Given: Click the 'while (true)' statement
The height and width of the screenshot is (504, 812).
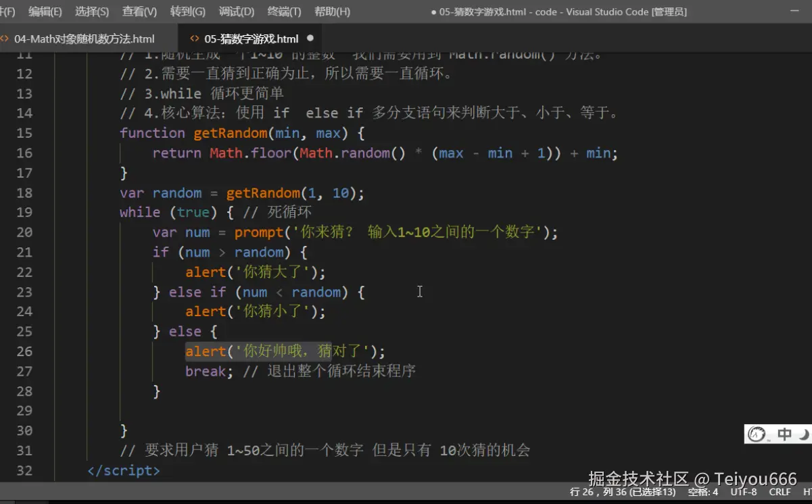Looking at the screenshot, I should click(168, 212).
